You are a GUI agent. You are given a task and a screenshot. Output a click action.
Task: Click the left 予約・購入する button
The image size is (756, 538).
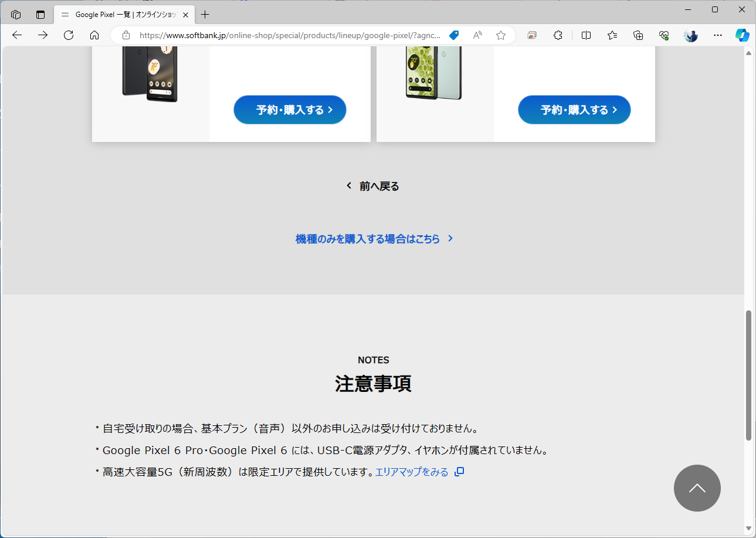[290, 110]
